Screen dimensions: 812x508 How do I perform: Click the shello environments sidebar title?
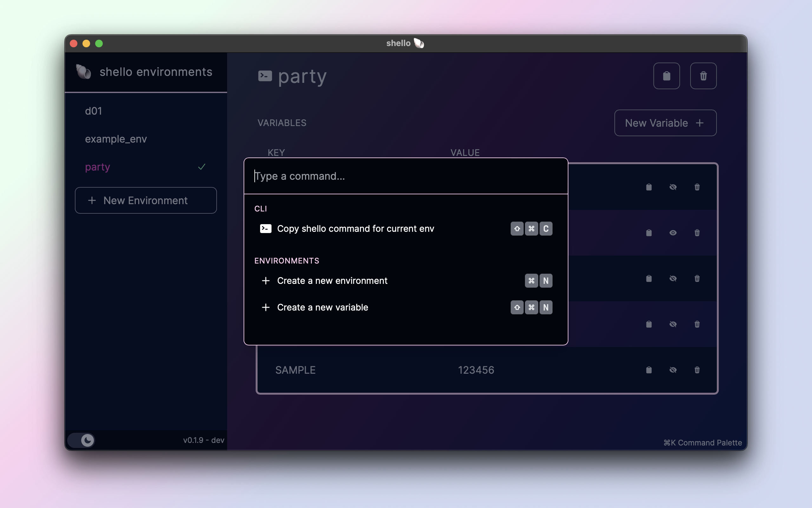(156, 71)
